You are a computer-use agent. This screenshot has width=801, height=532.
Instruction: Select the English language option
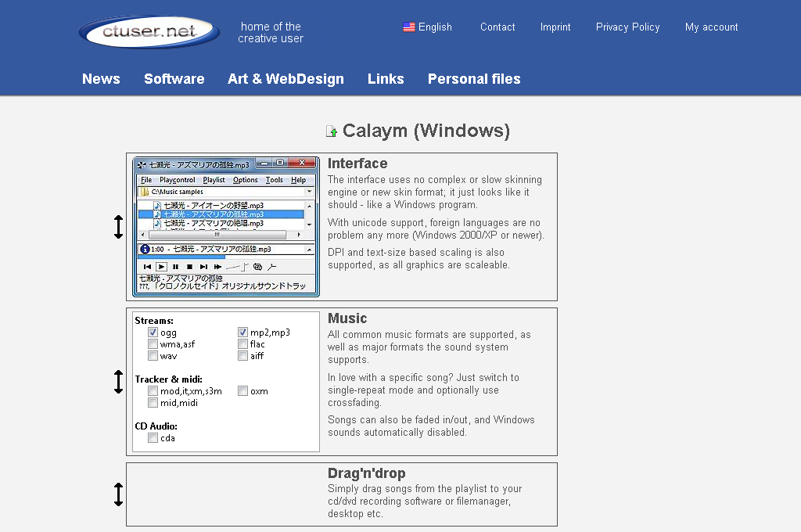click(x=427, y=27)
